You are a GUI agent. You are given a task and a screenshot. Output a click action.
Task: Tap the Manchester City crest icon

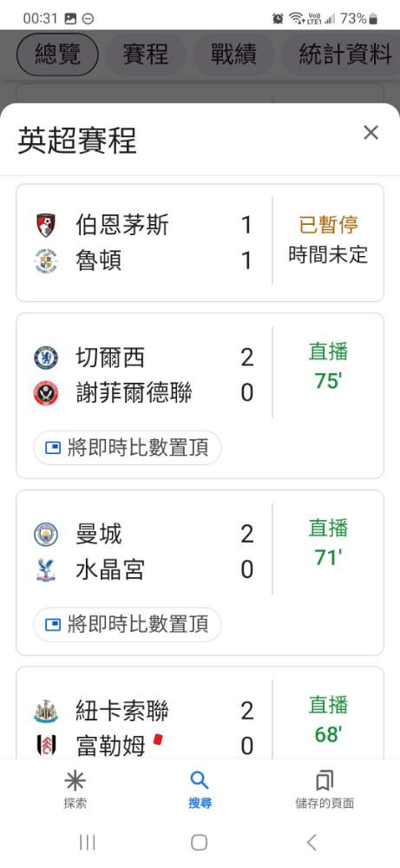point(46,534)
